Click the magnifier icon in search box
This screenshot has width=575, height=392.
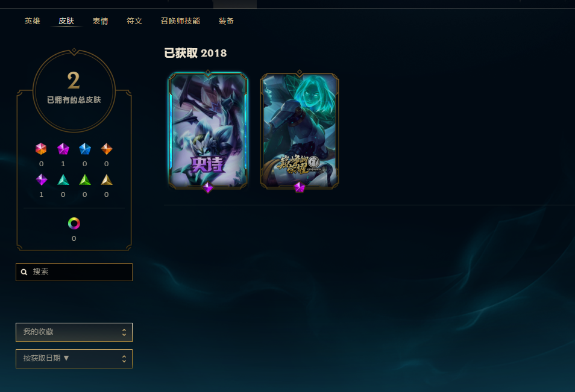[24, 272]
